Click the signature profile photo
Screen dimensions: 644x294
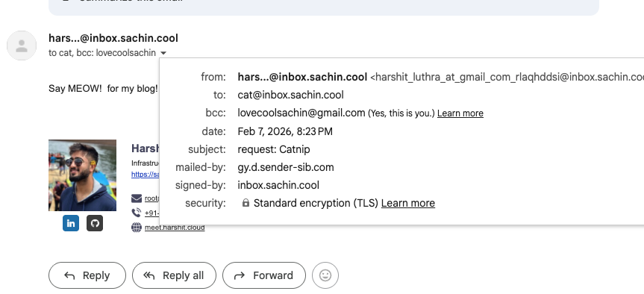82,175
